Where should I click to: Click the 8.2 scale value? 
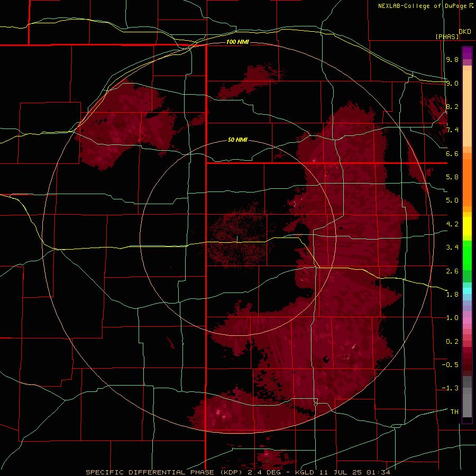click(452, 106)
